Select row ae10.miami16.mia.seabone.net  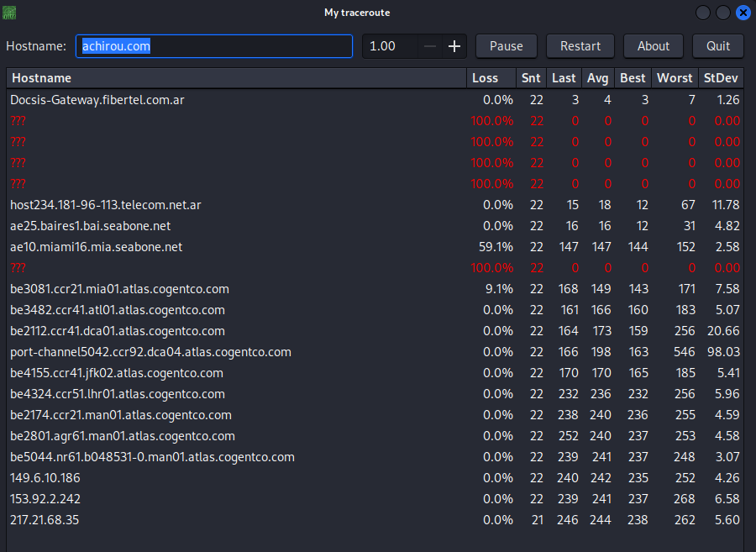point(375,247)
